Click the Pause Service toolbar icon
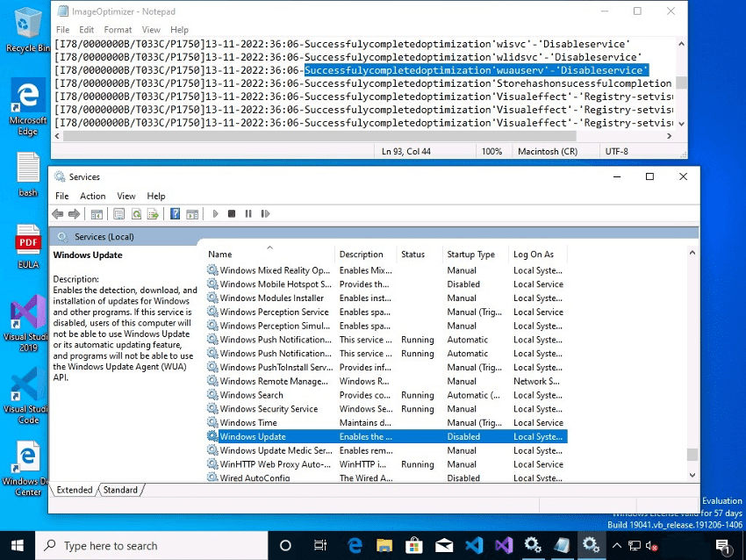The width and height of the screenshot is (746, 560). point(250,213)
